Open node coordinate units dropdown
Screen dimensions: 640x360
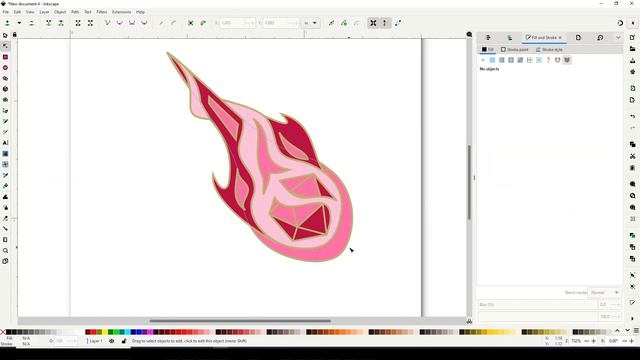click(x=310, y=23)
